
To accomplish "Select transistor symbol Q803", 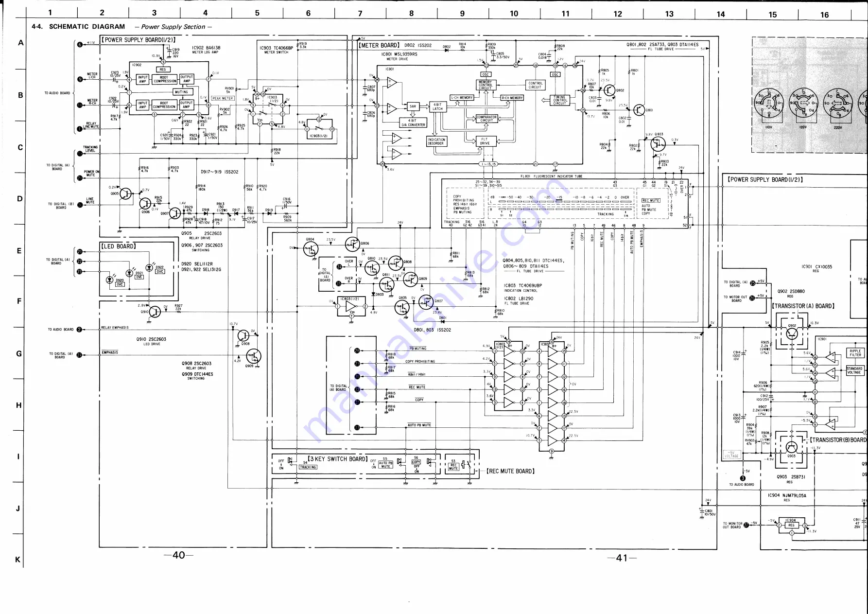I will (658, 144).
